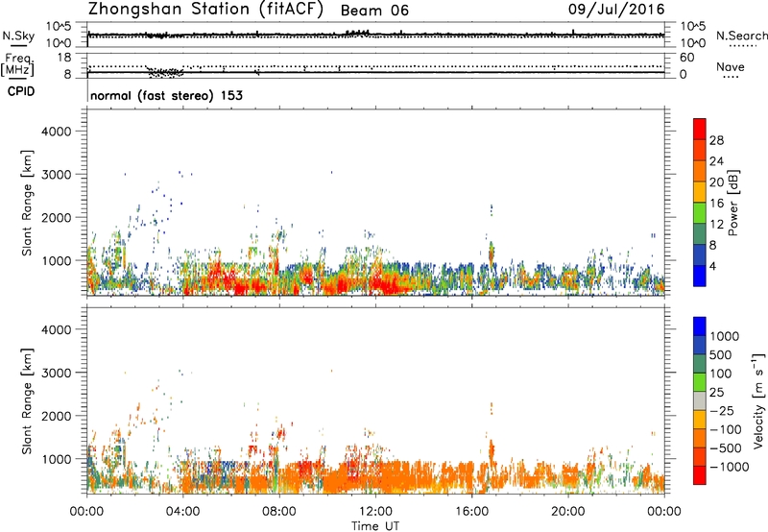Screen dimensions: 768x532
Task: Click the '04:00' time tick label
Action: [182, 512]
